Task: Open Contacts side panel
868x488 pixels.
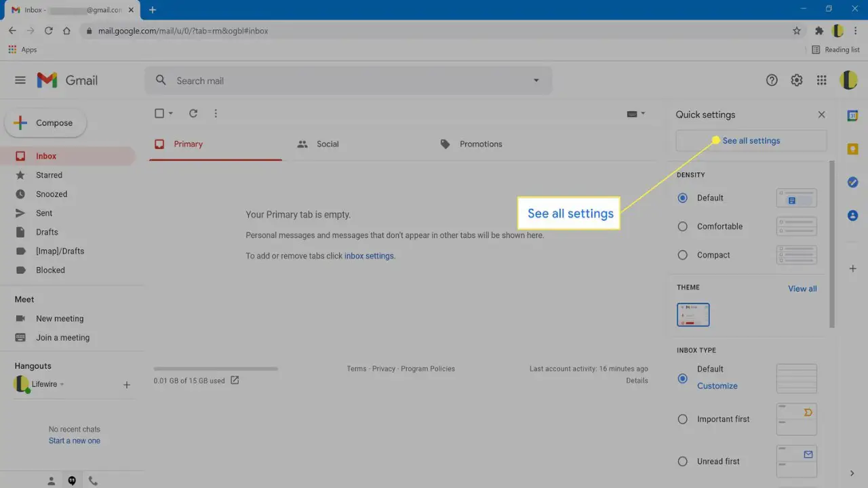Action: (x=852, y=216)
